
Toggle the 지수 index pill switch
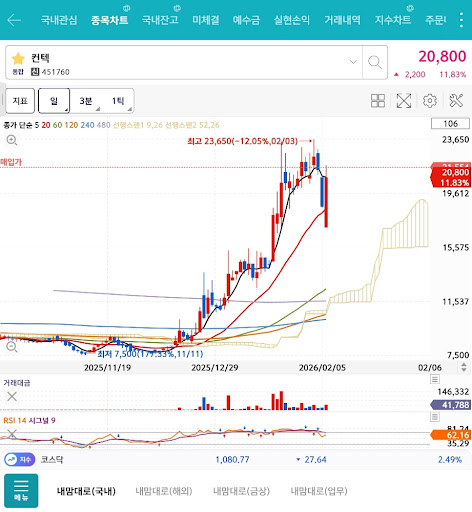coord(20,460)
